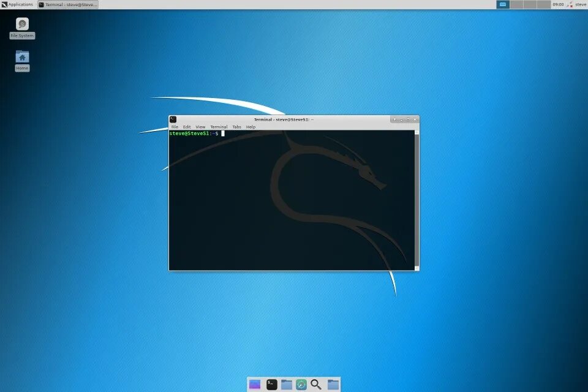
Task: Open the Help menu in Terminal
Action: pos(251,127)
